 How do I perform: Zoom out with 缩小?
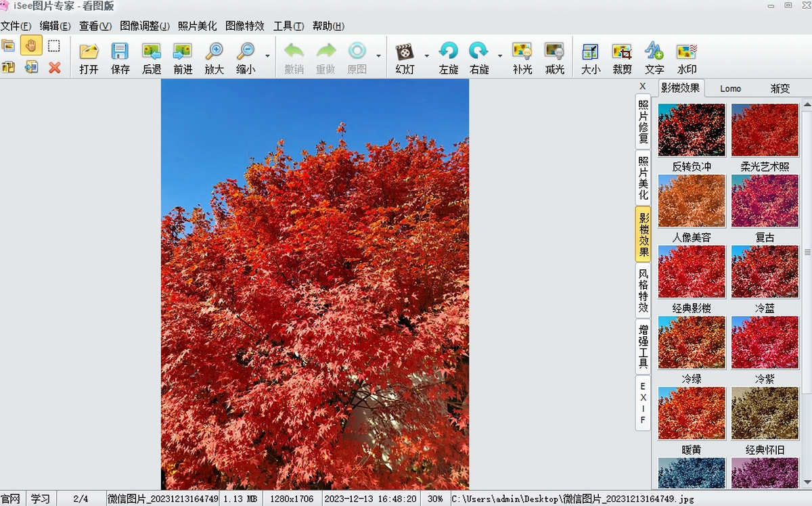coord(246,59)
